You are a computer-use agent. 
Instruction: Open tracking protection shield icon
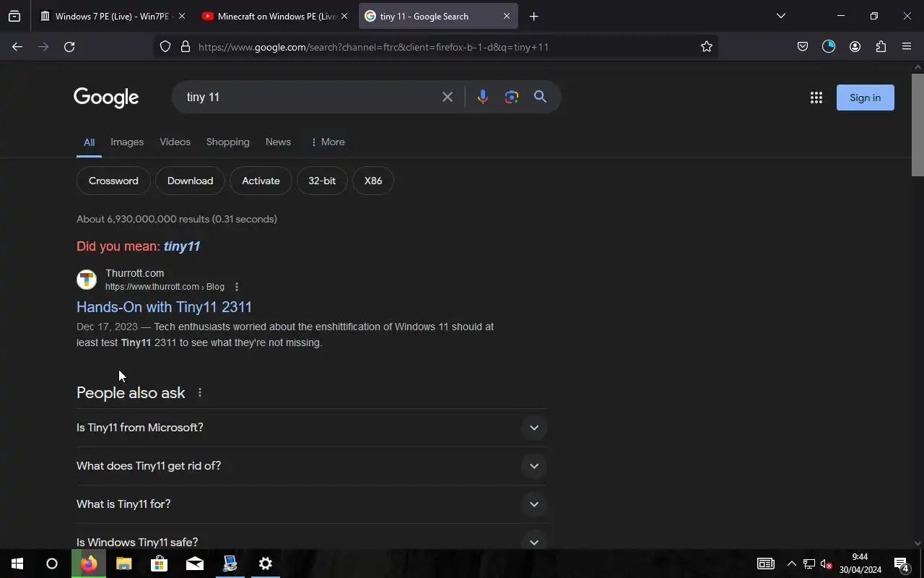click(x=165, y=46)
